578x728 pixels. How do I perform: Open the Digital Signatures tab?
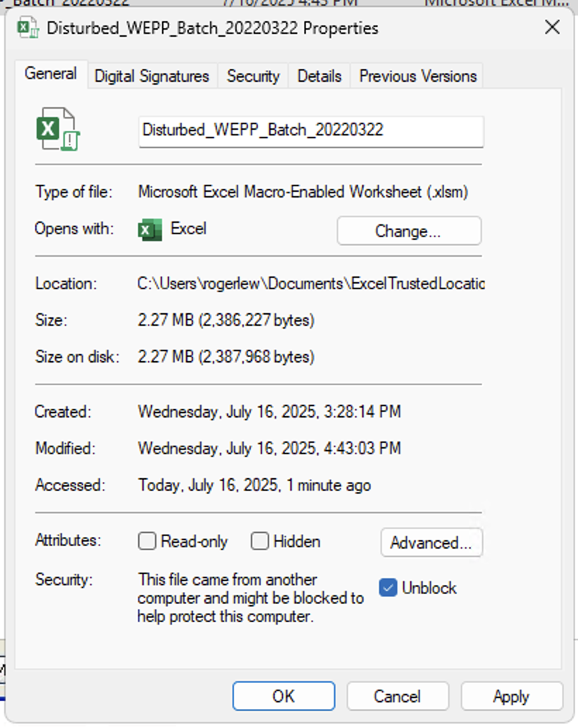pos(152,75)
